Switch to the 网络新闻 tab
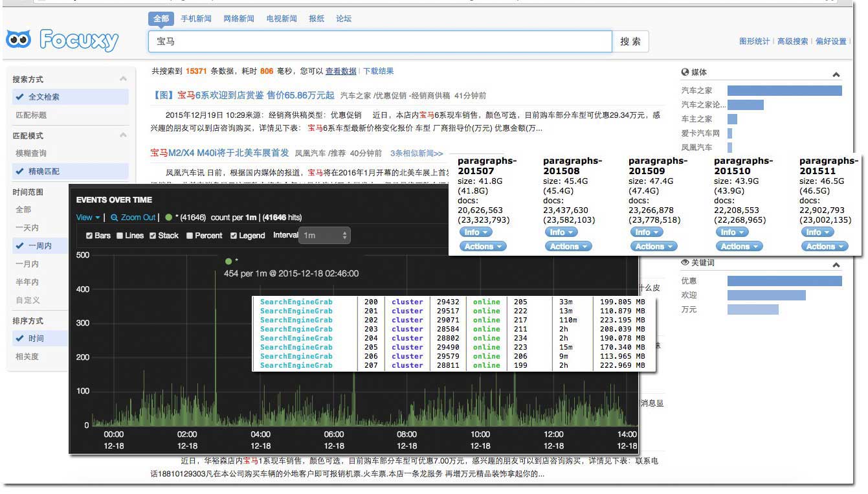 [239, 19]
